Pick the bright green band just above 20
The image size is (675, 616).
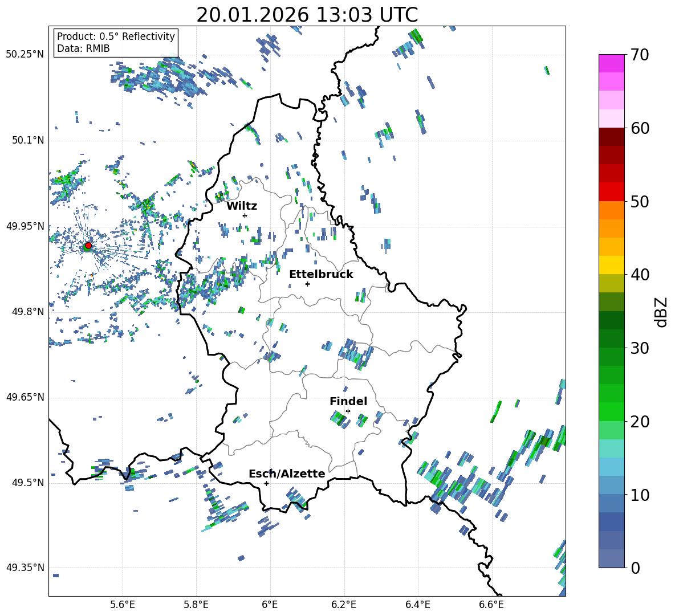[612, 411]
